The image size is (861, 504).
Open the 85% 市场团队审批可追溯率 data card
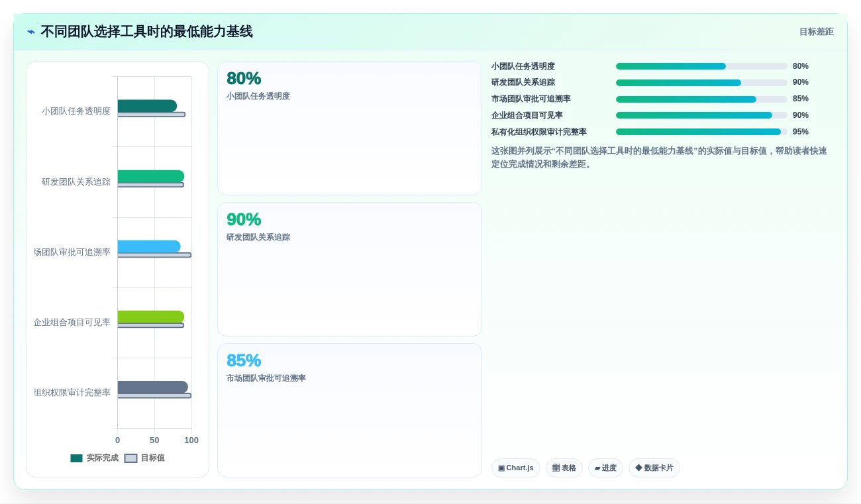tap(350, 410)
